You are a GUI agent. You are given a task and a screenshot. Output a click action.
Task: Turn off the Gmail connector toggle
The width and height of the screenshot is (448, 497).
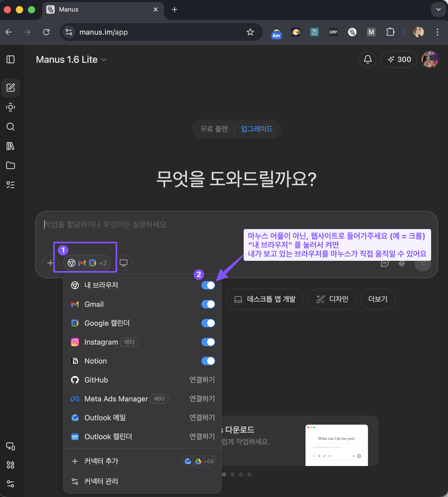(208, 304)
